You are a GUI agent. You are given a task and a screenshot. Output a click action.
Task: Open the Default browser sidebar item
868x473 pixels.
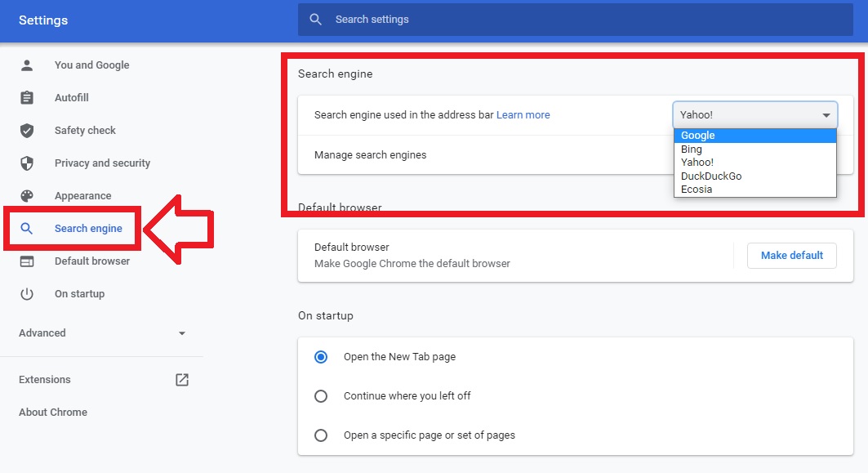pyautogui.click(x=92, y=261)
